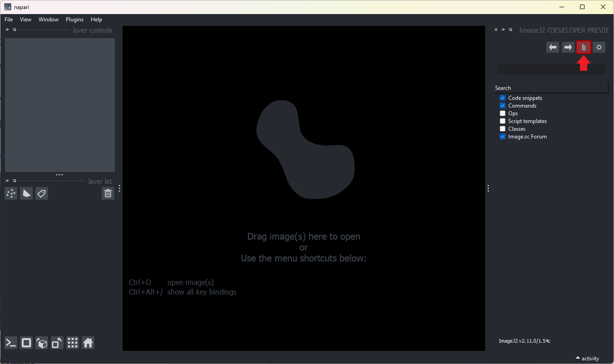Close the ImageJ2 dock panel
Screen dimensions: 614x364
pyautogui.click(x=496, y=30)
